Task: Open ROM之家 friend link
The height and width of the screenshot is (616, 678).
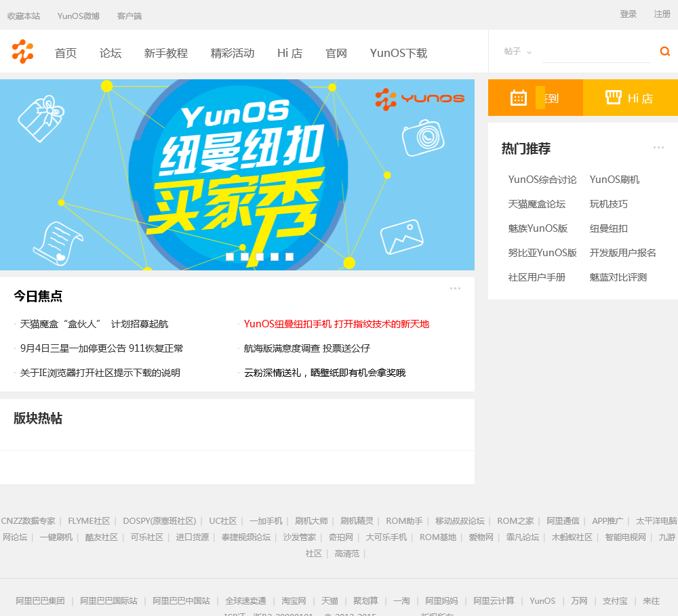Action: click(x=515, y=521)
